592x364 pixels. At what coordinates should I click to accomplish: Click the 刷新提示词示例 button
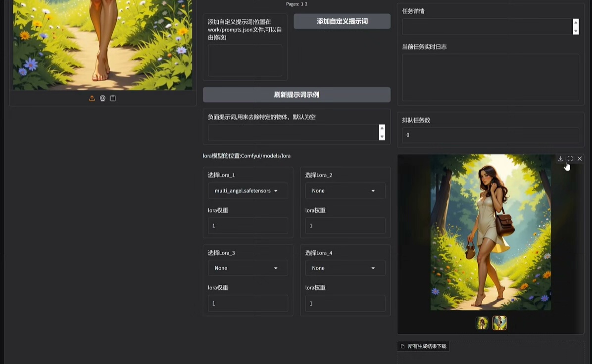297,94
